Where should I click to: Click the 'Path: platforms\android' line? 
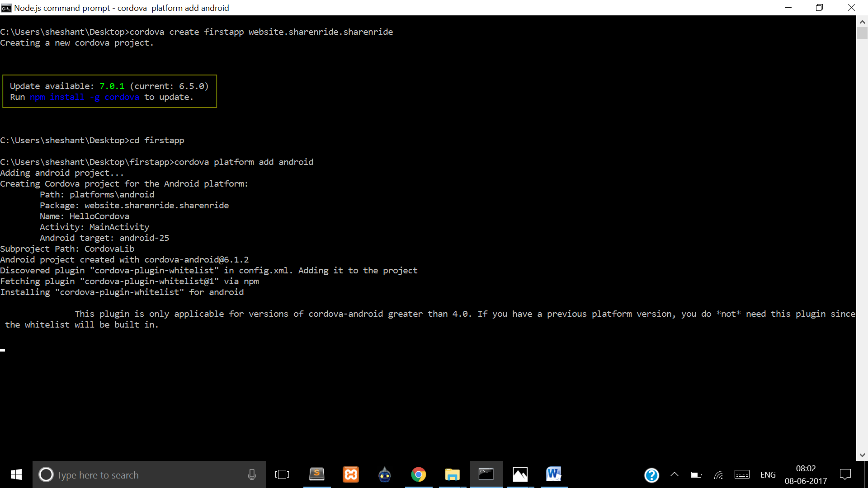click(97, 195)
